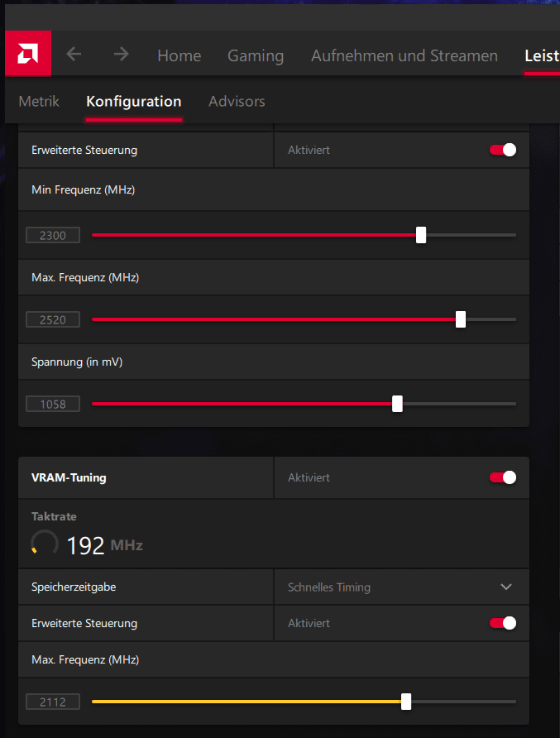This screenshot has width=560, height=738.
Task: Click the Min Frequenz slider handle
Action: pyautogui.click(x=421, y=235)
